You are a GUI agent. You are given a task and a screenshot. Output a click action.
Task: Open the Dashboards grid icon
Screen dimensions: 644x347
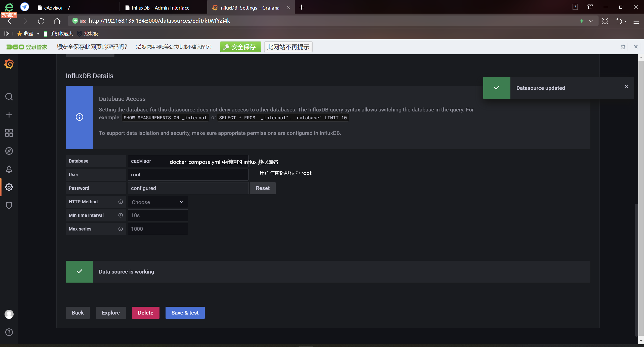point(9,133)
